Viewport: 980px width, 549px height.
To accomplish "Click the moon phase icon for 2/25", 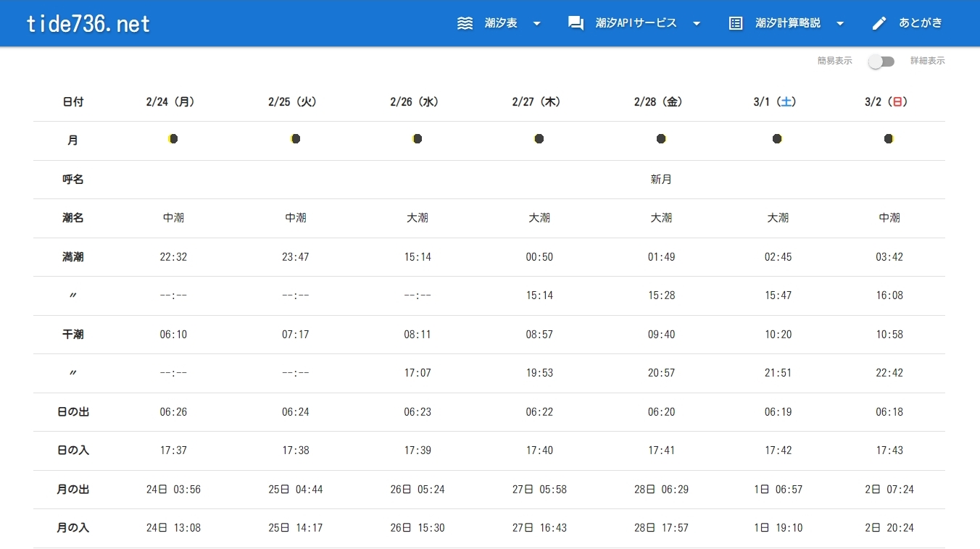I will click(x=295, y=138).
